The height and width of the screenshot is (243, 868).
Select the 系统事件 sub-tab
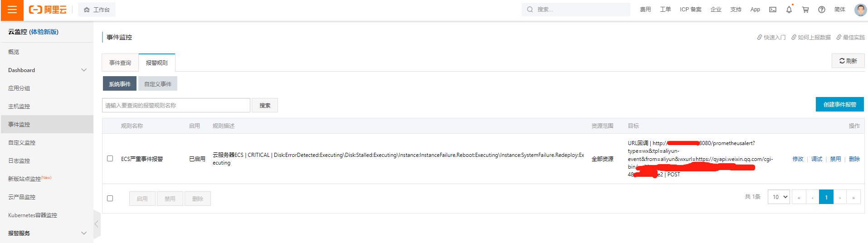click(120, 84)
